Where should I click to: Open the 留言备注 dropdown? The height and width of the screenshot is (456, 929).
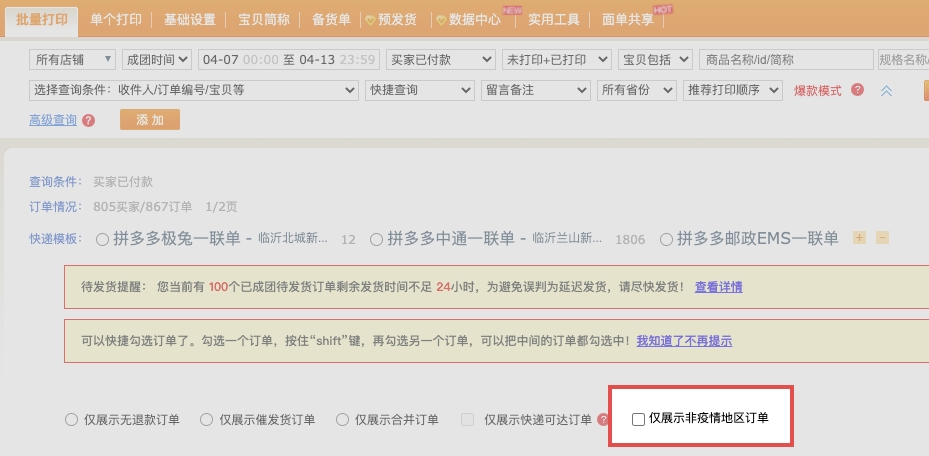[x=536, y=90]
